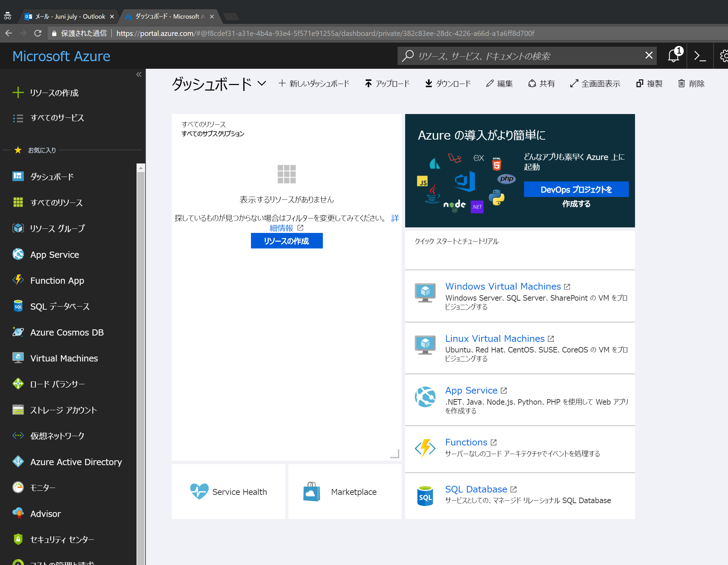
Task: Click the Microsoft Azure logo text
Action: (61, 56)
